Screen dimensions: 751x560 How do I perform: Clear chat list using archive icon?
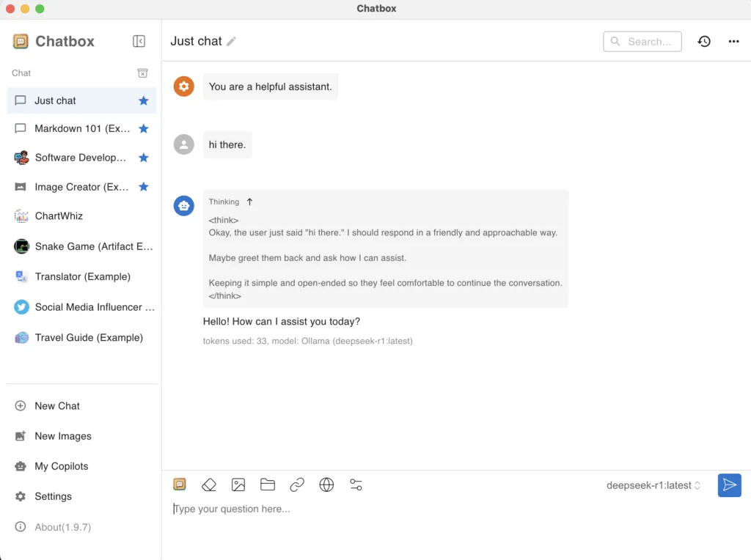point(143,73)
